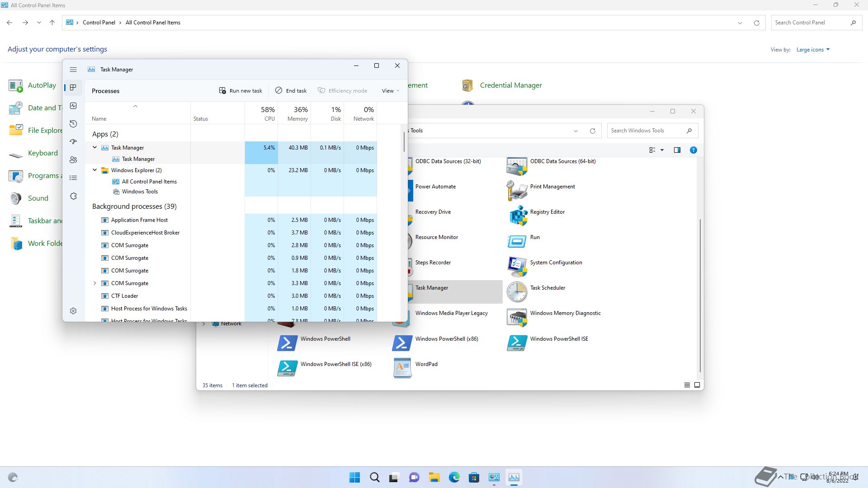Open App history page in Task Manager sidebar
Image resolution: width=868 pixels, height=488 pixels.
click(x=73, y=124)
